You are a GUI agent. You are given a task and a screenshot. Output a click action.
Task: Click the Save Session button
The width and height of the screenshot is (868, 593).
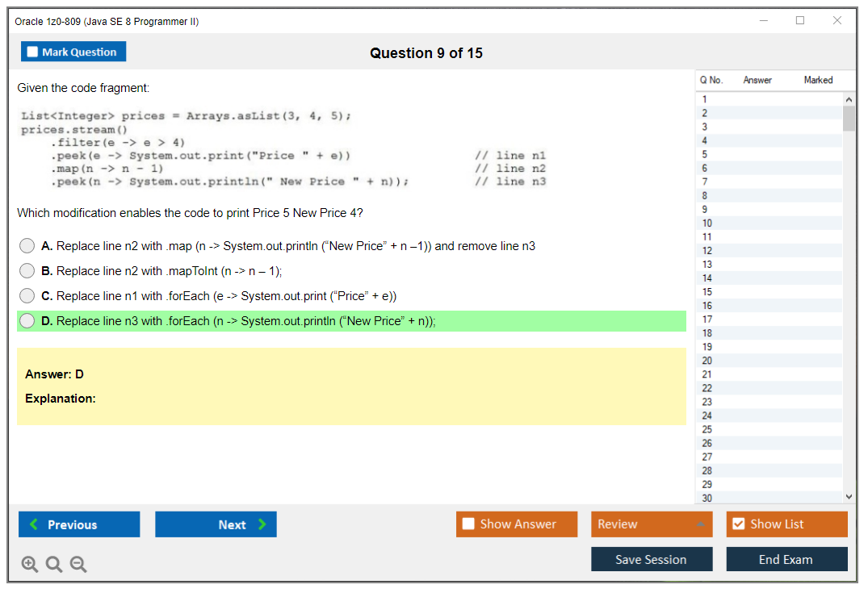pos(652,559)
